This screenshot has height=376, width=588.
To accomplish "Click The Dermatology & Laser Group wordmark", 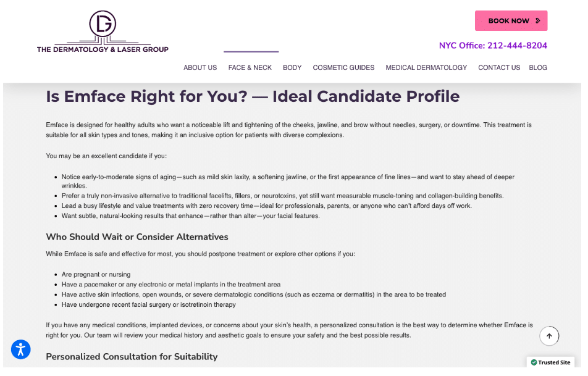I will [103, 49].
